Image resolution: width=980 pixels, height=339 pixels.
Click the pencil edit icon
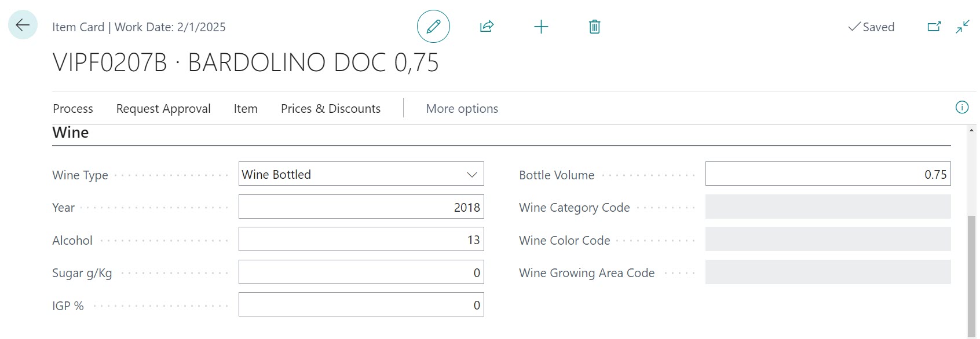tap(433, 27)
